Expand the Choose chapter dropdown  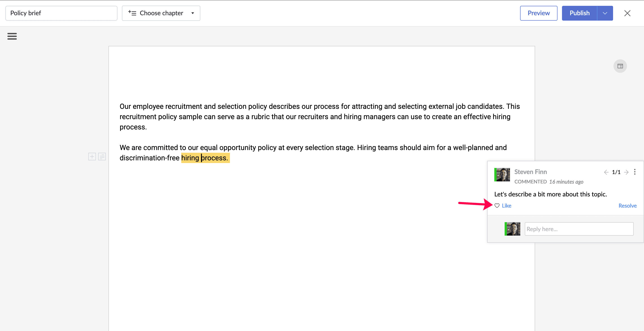[161, 13]
